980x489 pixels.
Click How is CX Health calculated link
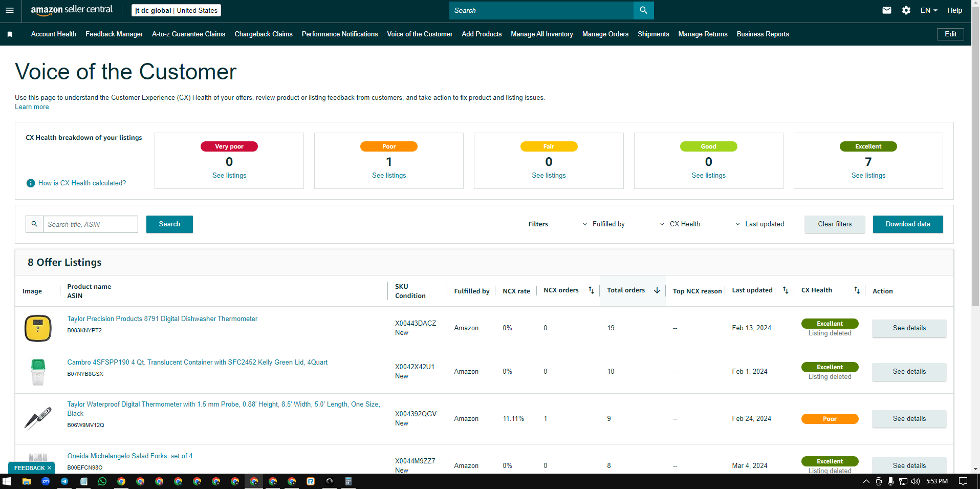[82, 183]
